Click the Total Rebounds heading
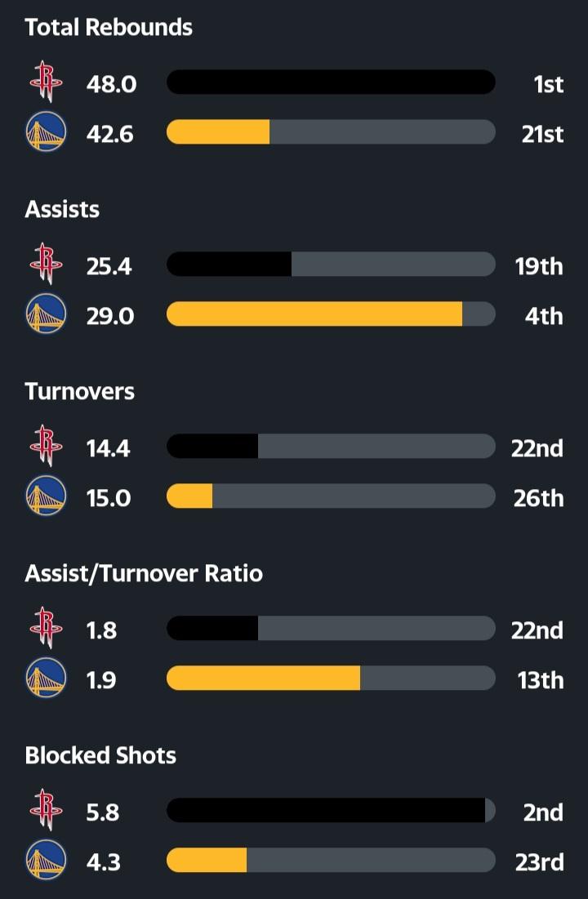 pos(109,27)
